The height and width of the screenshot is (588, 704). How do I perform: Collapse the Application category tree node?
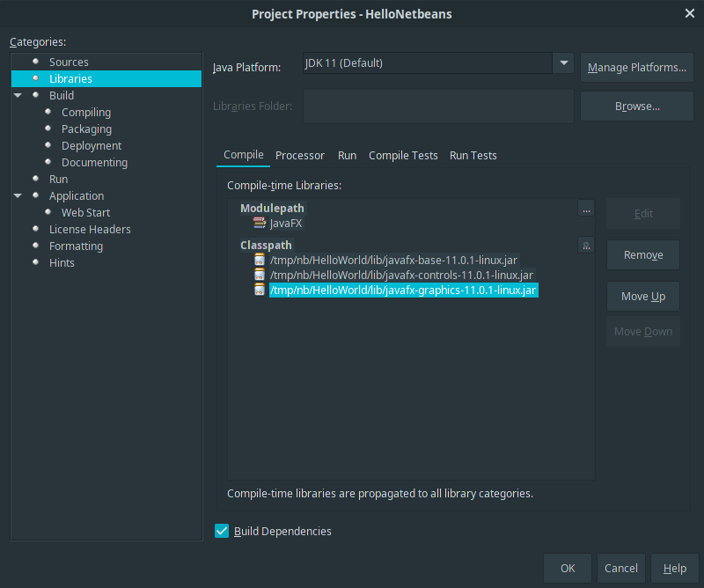point(18,195)
